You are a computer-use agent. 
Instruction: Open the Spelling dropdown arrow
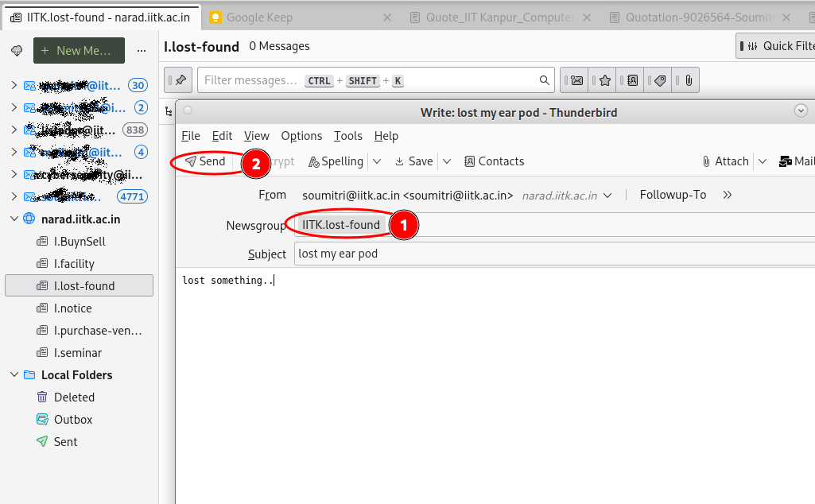coord(377,161)
